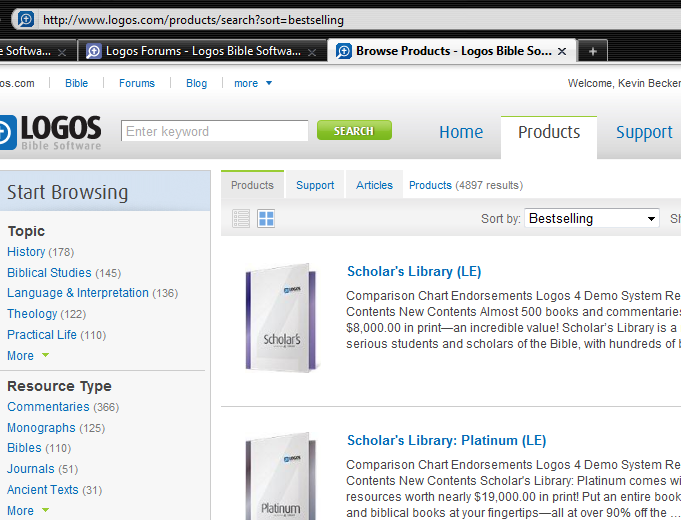Click the Enter keyword search field

[215, 131]
